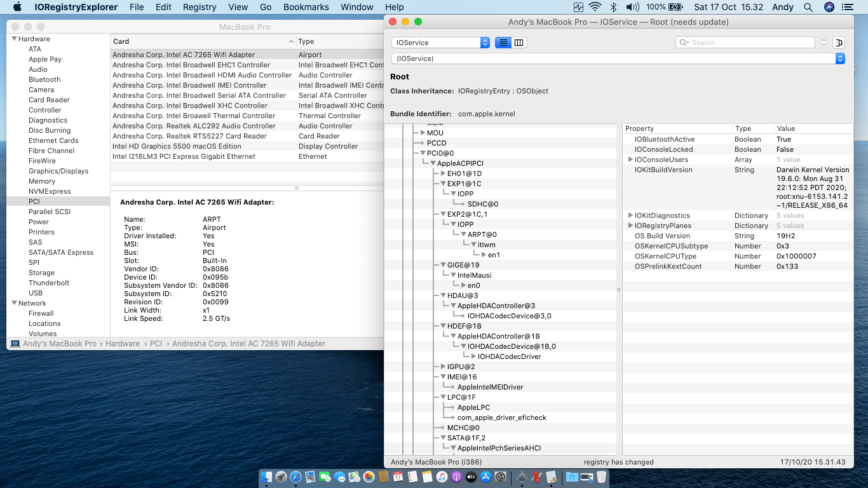Collapse the Hardware section in System Information
868x488 pixels.
click(x=13, y=39)
